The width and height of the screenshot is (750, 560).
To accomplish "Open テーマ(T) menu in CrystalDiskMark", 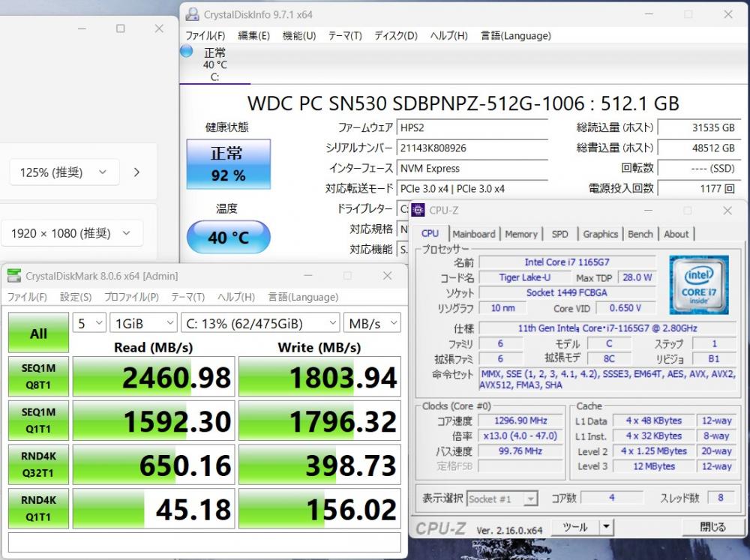I will click(188, 297).
